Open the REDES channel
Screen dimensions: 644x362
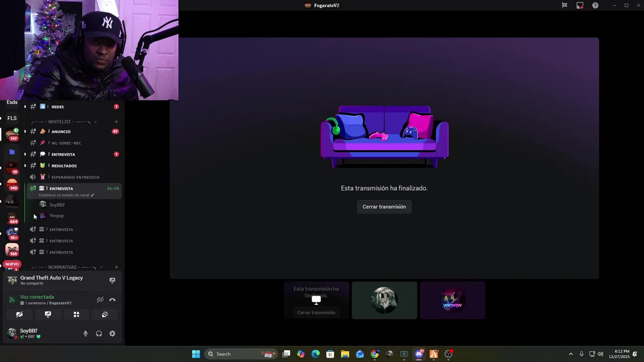(74, 107)
